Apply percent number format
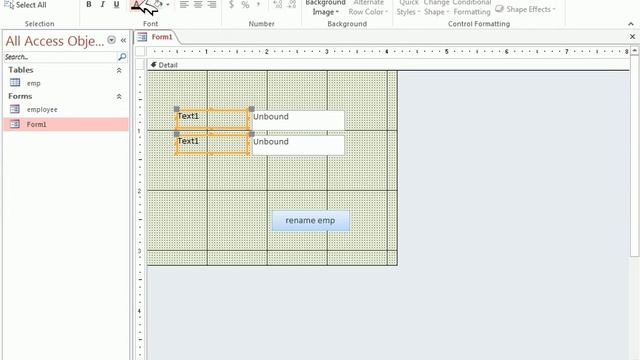Viewport: 640px width, 360px height. click(245, 4)
